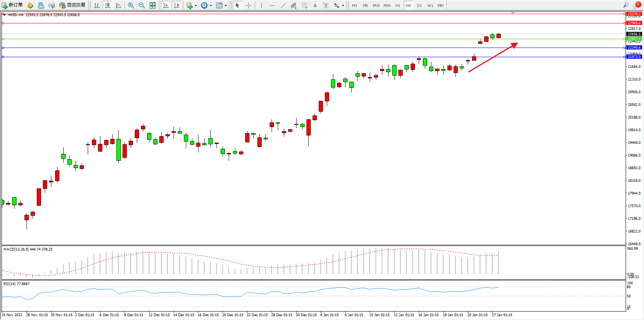Select the Fibonacci retracement tool

[x=304, y=5]
